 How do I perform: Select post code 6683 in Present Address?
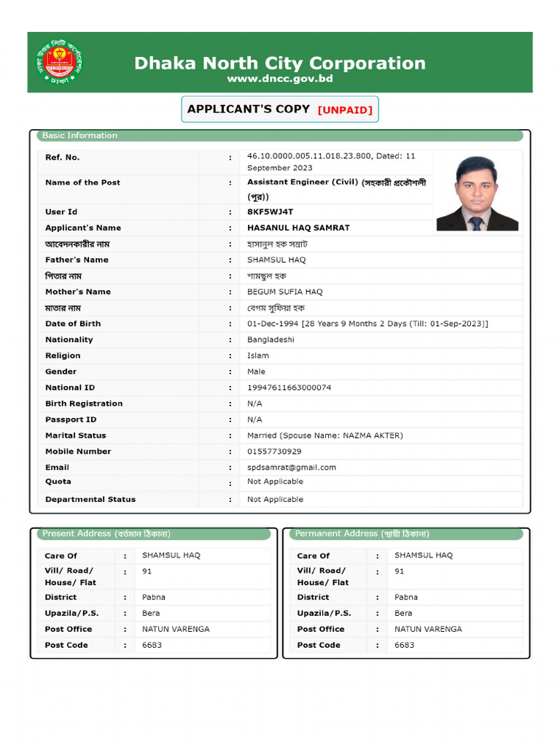(152, 645)
